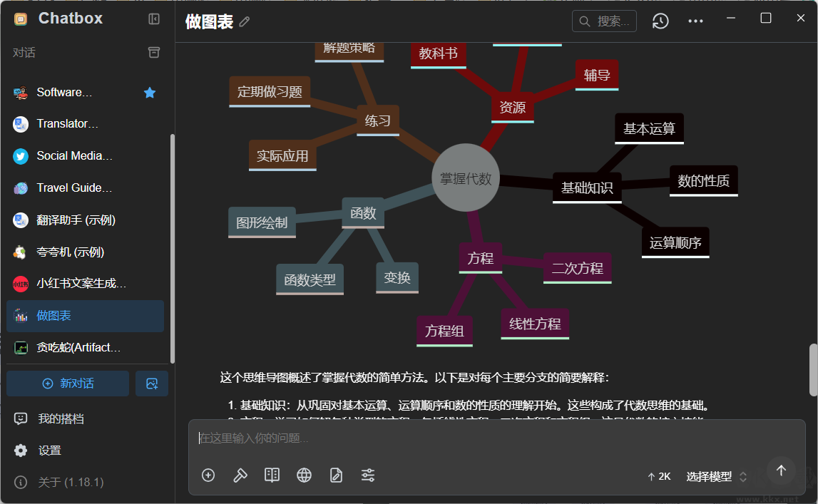Open the sliders settings icon in input toolbar
The image size is (818, 504).
click(x=368, y=475)
